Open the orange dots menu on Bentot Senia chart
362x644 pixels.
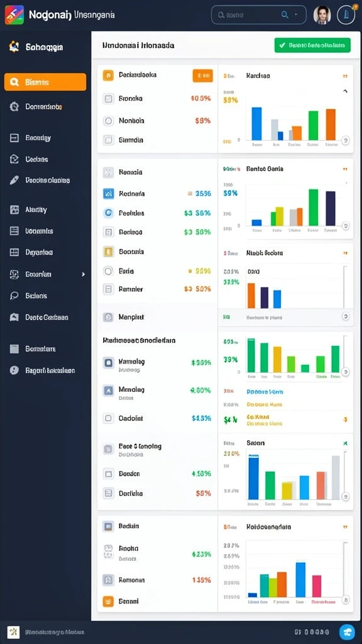click(x=345, y=169)
